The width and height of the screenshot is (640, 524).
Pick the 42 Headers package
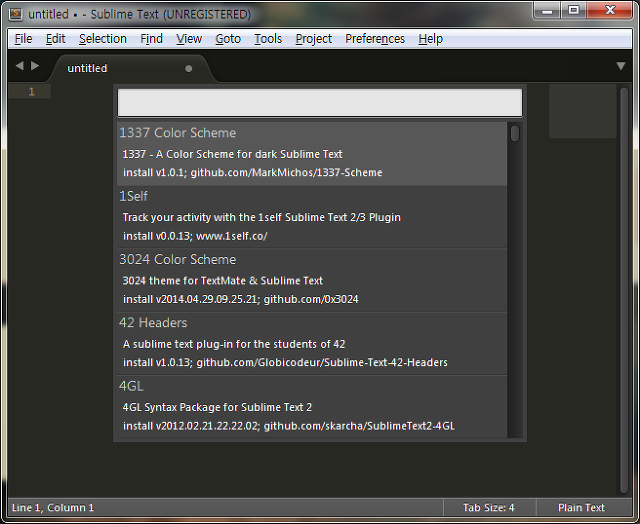[x=312, y=344]
